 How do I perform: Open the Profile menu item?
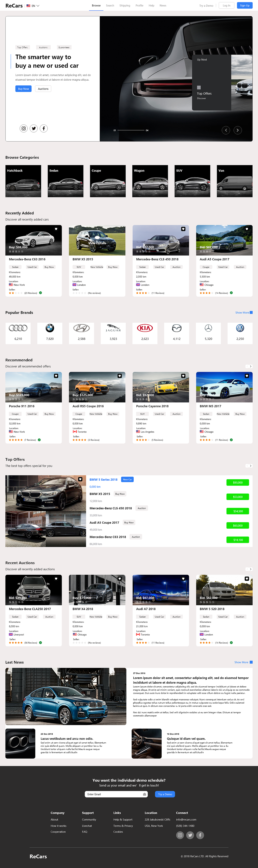click(x=139, y=5)
